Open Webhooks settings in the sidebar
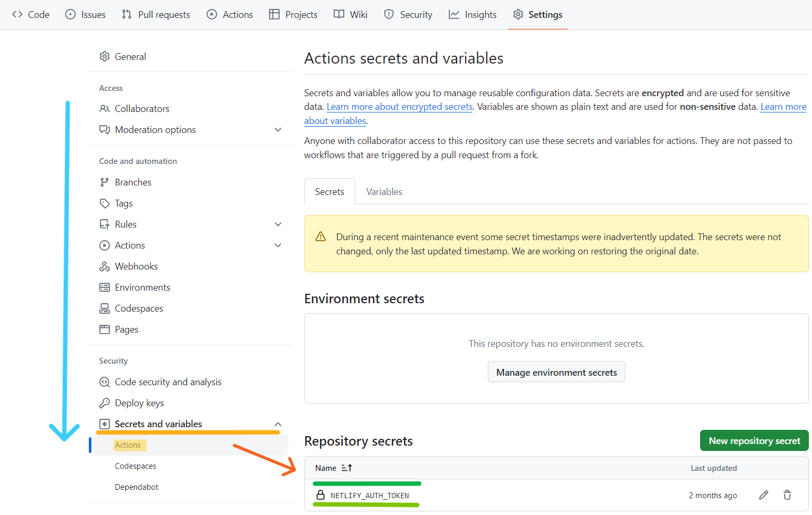The image size is (812, 515). pyautogui.click(x=136, y=266)
